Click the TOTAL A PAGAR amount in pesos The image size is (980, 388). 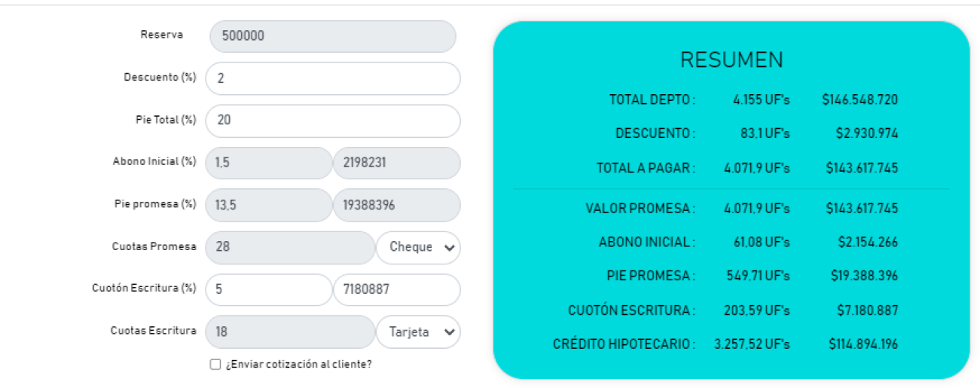click(x=861, y=168)
